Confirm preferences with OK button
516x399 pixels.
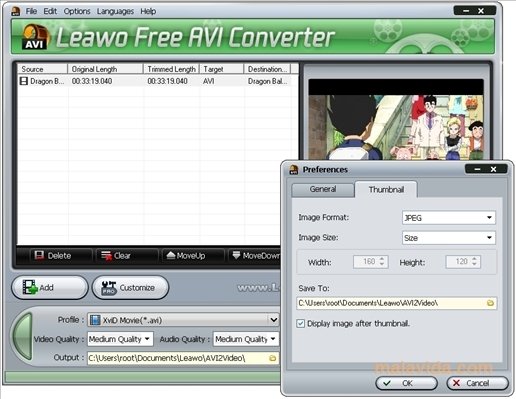pyautogui.click(x=406, y=383)
